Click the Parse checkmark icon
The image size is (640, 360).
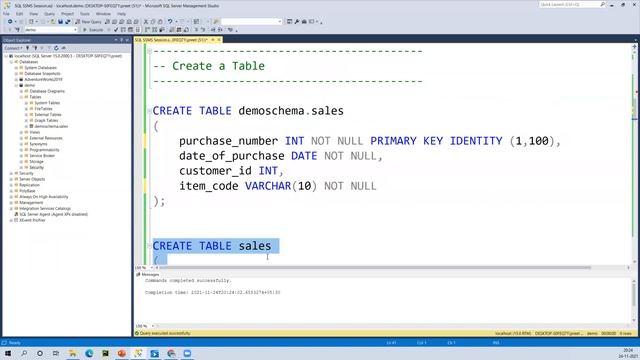pyautogui.click(x=116, y=30)
